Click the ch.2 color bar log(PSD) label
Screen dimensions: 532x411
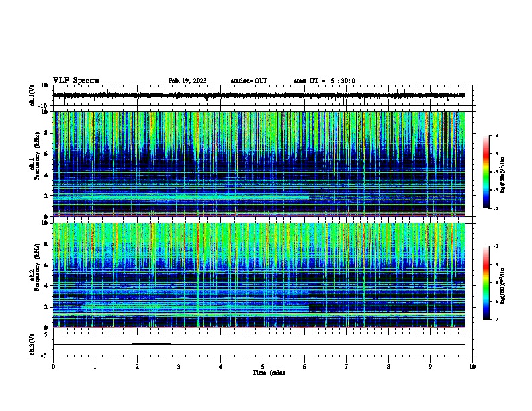click(502, 285)
